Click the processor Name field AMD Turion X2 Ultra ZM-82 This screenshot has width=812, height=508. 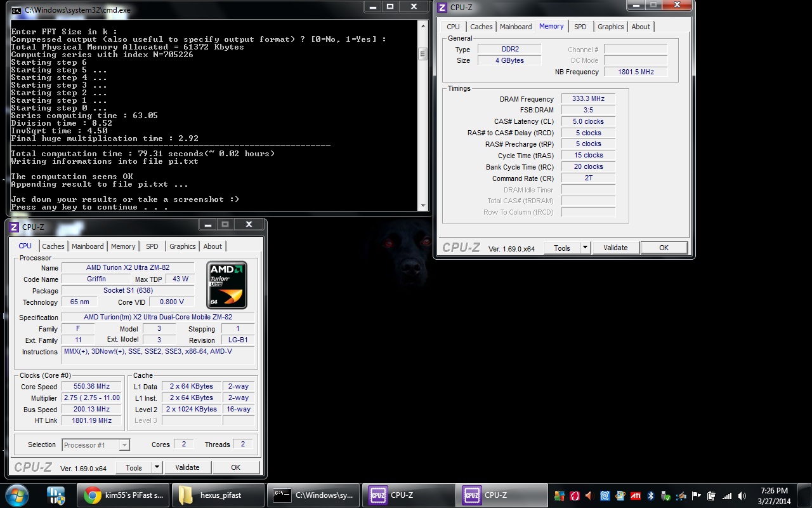coord(128,268)
